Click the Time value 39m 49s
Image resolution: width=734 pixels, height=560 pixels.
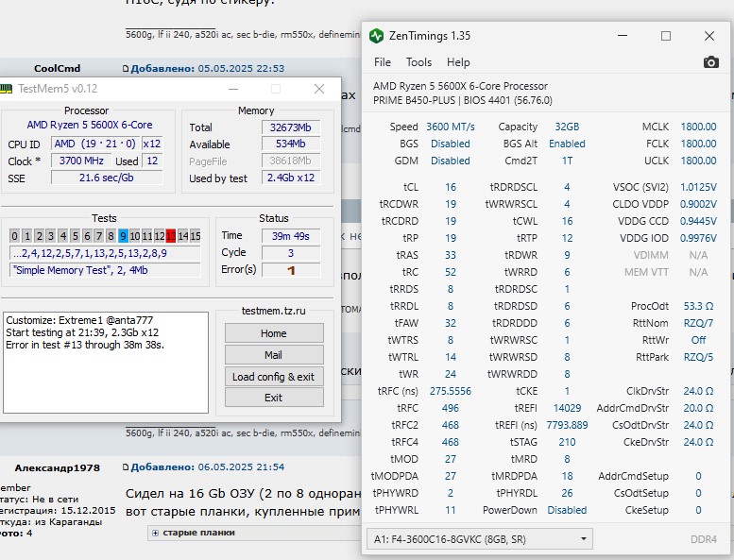(x=291, y=236)
